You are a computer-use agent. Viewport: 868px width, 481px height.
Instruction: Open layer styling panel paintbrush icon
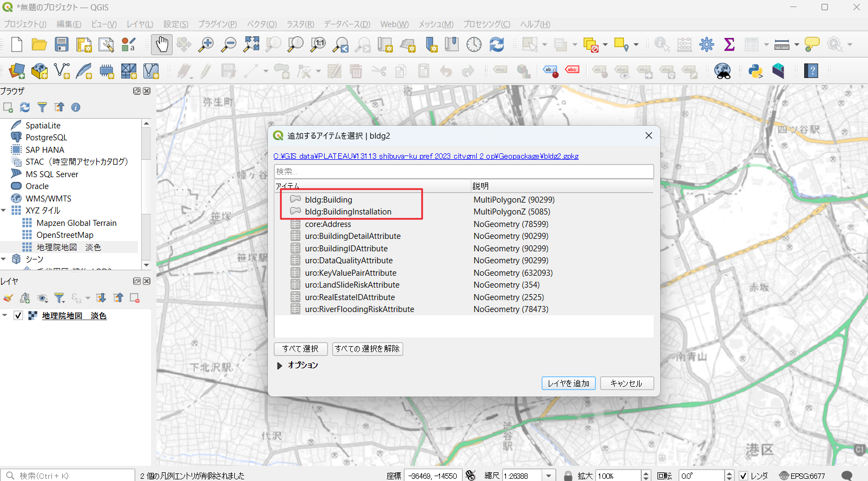point(8,298)
